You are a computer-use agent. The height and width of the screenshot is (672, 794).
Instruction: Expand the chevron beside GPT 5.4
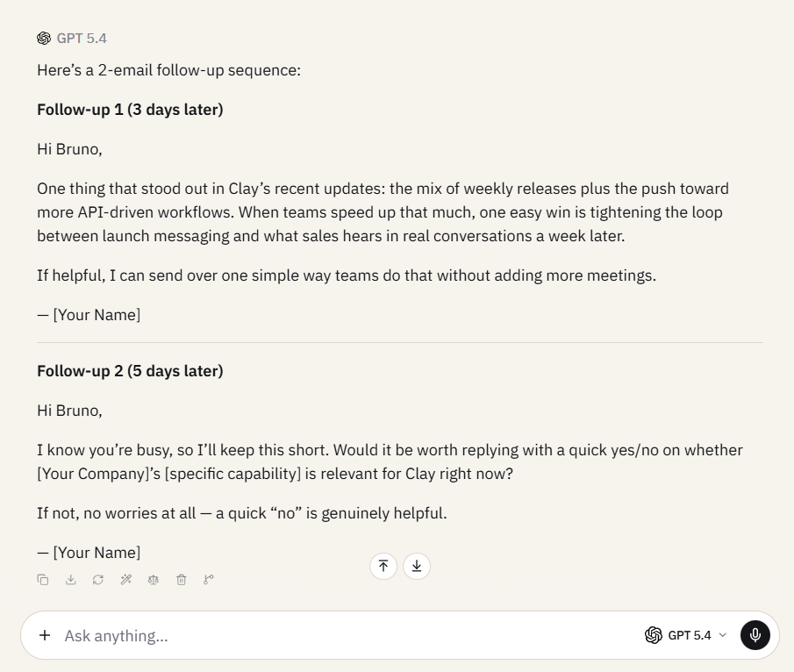(x=723, y=635)
